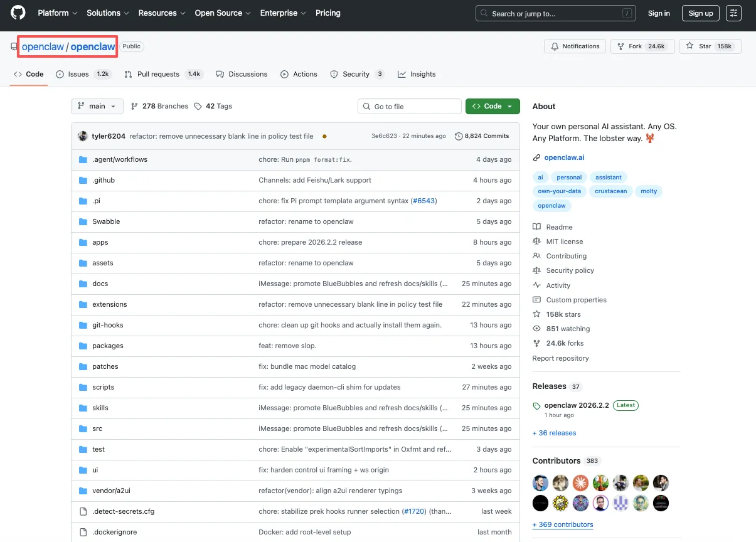The image size is (756, 542).
Task: Click the Notifications bell button
Action: 575,46
